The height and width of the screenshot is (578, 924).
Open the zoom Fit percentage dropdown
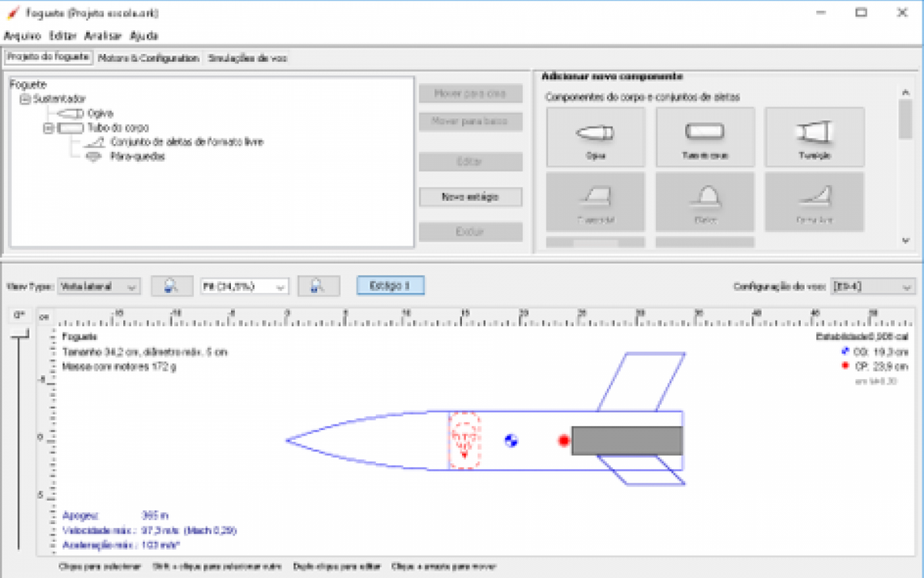(244, 286)
